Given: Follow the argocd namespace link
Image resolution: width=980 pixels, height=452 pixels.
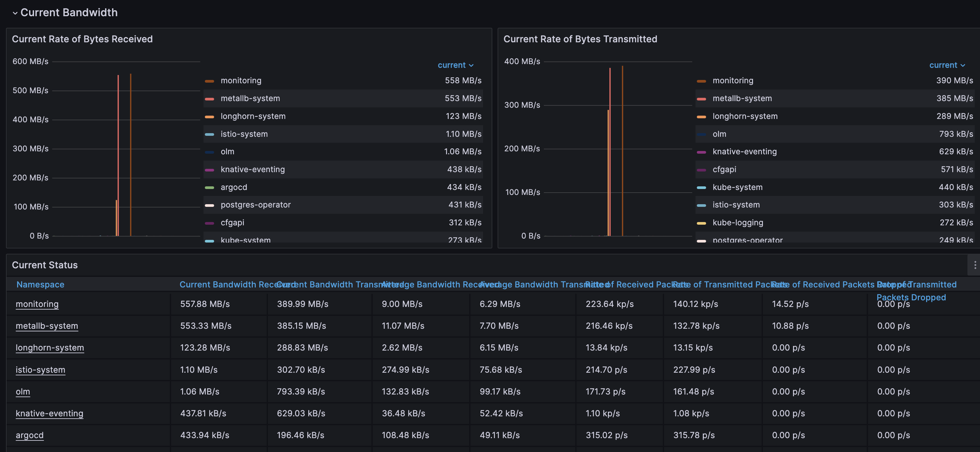Looking at the screenshot, I should (29, 435).
